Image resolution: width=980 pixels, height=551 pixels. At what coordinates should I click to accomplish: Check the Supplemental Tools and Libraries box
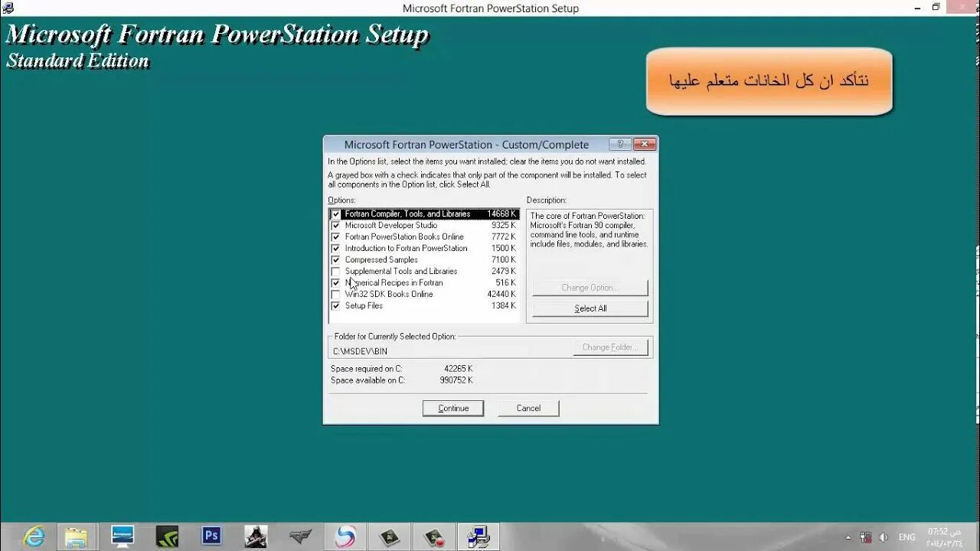pos(335,272)
